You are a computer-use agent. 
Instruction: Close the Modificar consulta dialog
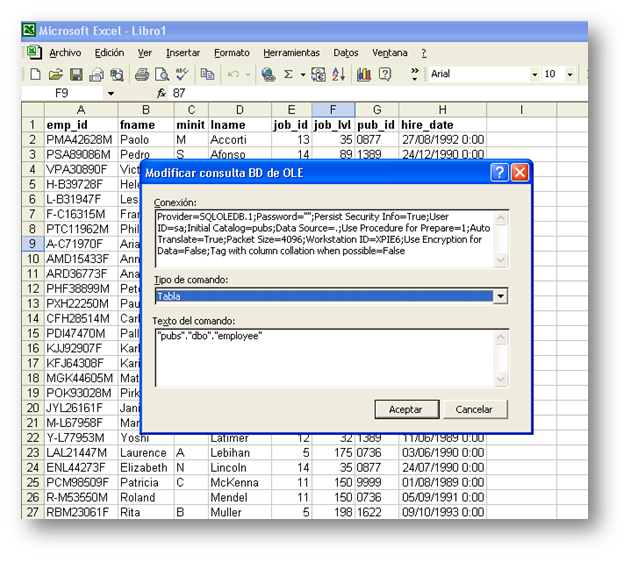tap(520, 173)
